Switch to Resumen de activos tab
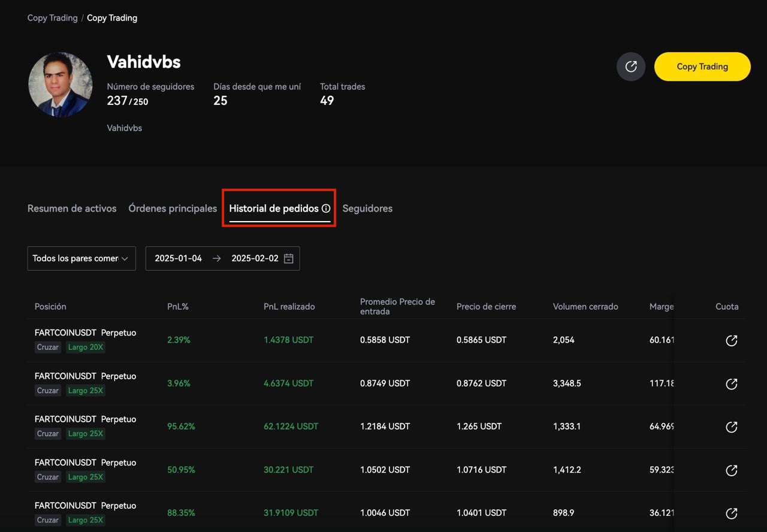767x532 pixels. click(72, 208)
